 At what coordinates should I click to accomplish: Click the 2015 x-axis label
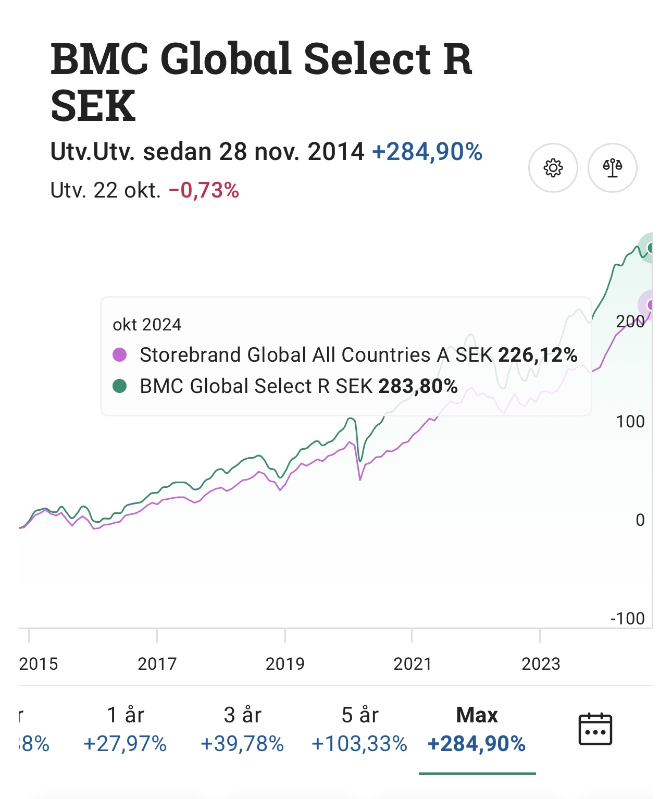(38, 663)
